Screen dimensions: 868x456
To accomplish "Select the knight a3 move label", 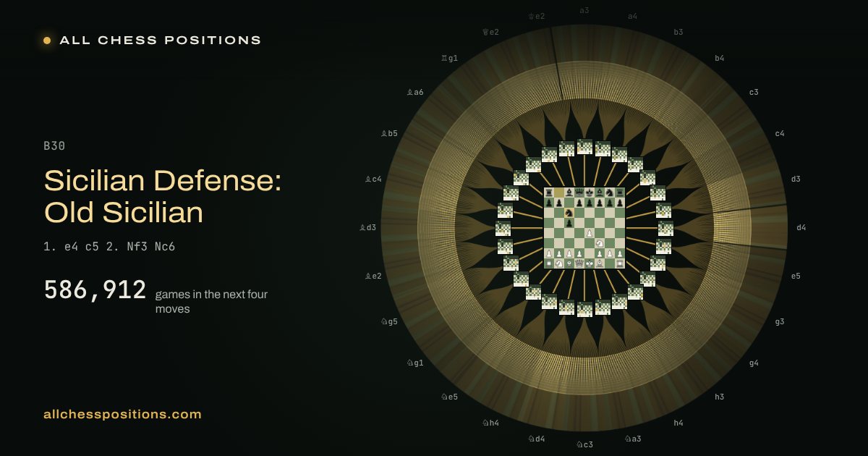I will 633,439.
